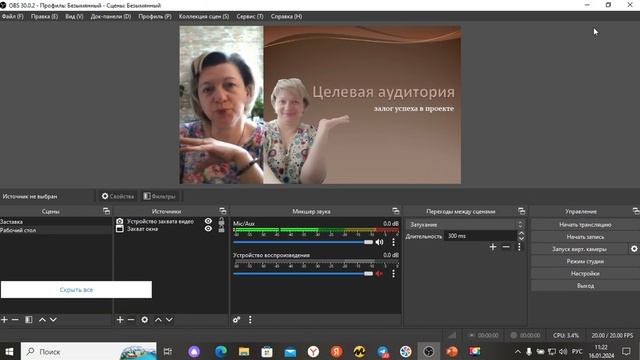Start virtual camera button
Screen dimensions: 640x360
coord(579,249)
